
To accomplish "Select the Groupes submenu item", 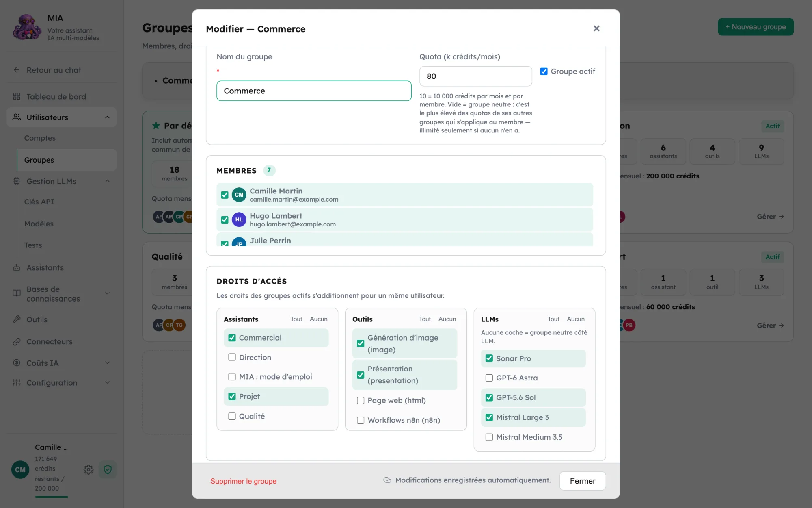I will [x=67, y=160].
